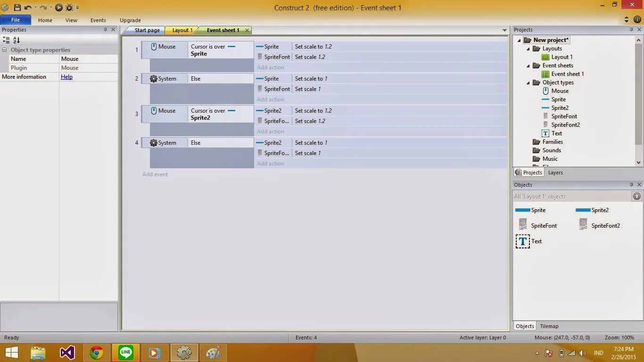Click the Mouse icon in event 1
This screenshot has width=644, height=362.
point(154,47)
